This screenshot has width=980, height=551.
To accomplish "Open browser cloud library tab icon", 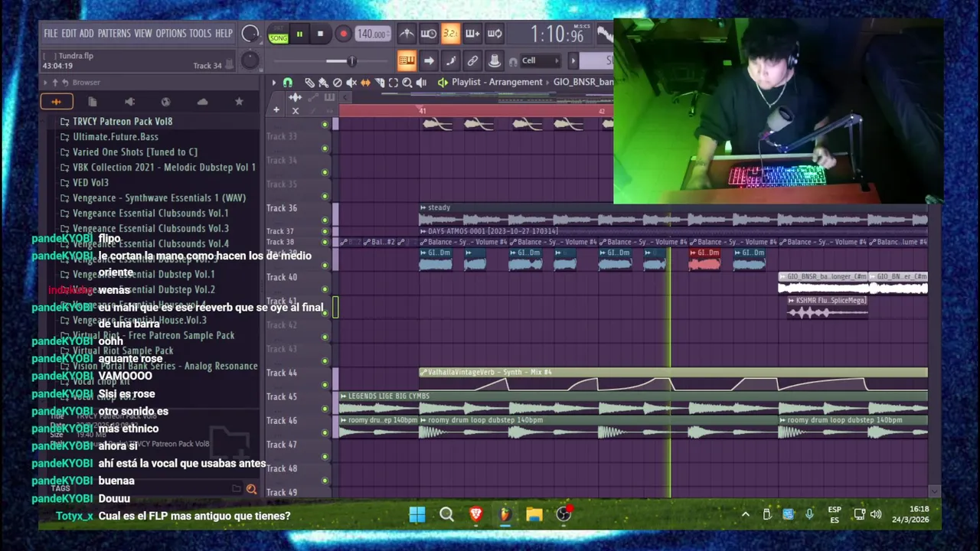I will click(202, 102).
